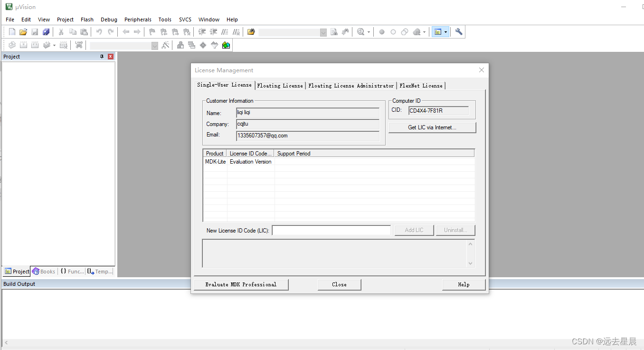The width and height of the screenshot is (644, 350).
Task: Save all files with the multi-floppy icon
Action: [46, 32]
